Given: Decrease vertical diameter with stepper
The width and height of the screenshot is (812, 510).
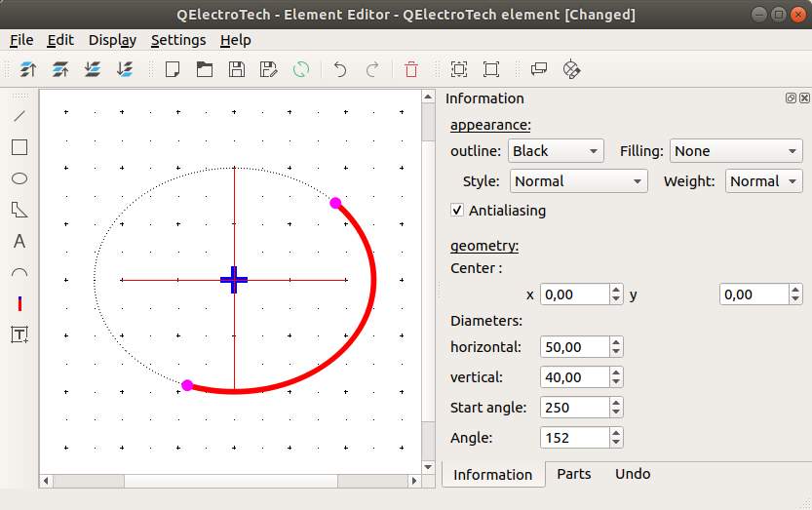Looking at the screenshot, I should click(616, 382).
